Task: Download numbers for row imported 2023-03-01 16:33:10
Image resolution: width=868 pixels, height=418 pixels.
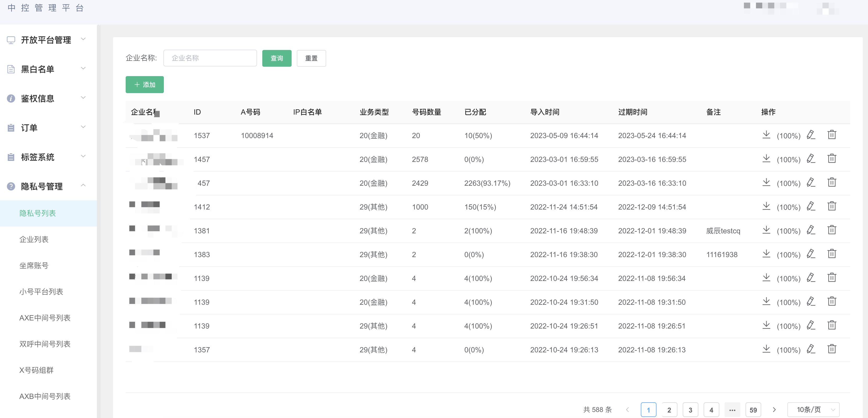Action: pyautogui.click(x=766, y=183)
